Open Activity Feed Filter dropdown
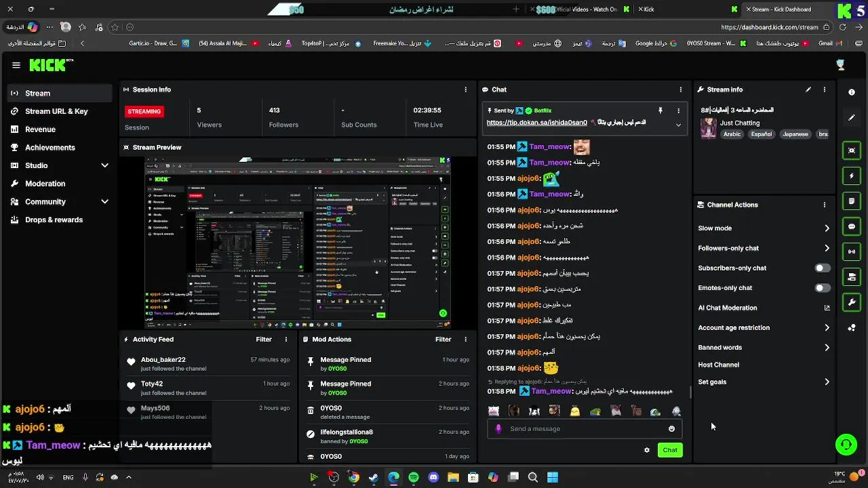Viewport: 868px width, 488px height. (264, 339)
